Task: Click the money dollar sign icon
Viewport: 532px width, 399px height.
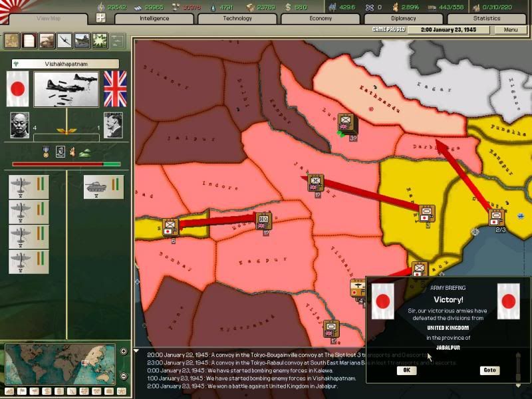Action: pos(288,7)
